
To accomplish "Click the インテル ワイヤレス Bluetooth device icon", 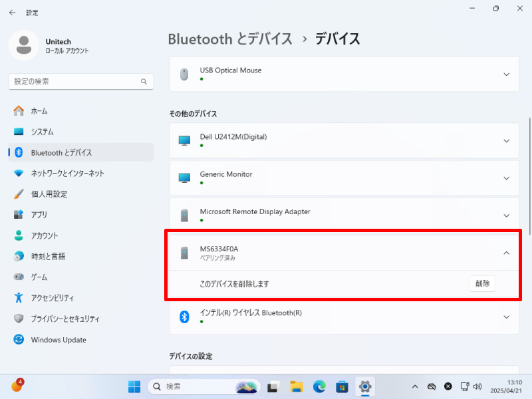I will point(184,317).
